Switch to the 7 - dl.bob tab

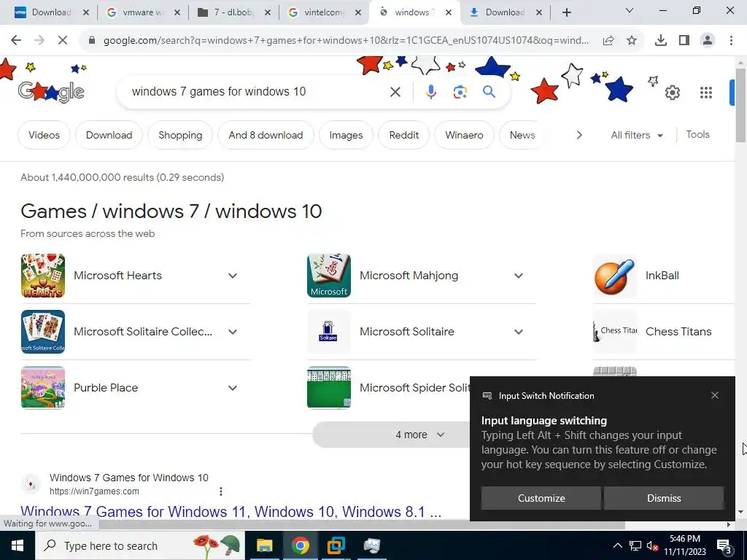point(233,12)
